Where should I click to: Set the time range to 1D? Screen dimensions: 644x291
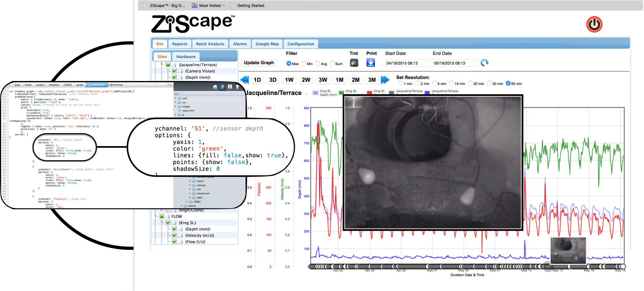pos(257,80)
